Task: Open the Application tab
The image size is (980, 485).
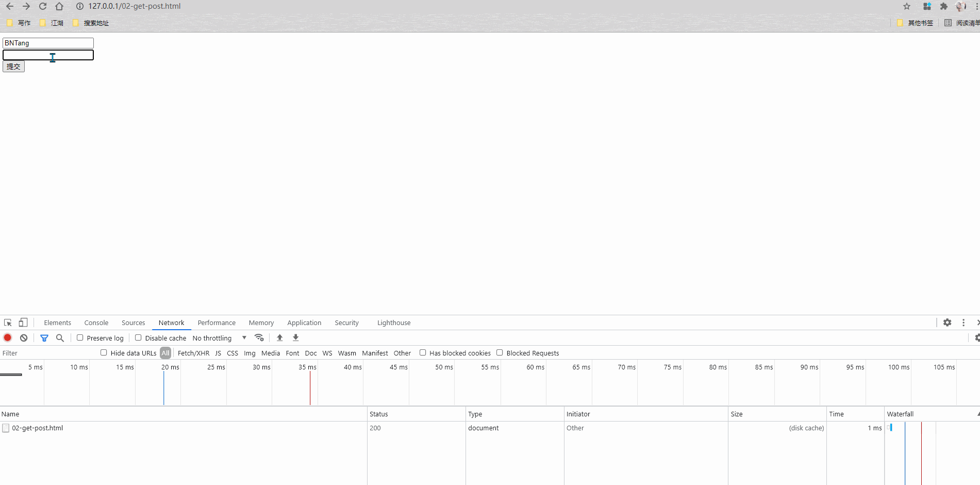Action: (x=304, y=322)
